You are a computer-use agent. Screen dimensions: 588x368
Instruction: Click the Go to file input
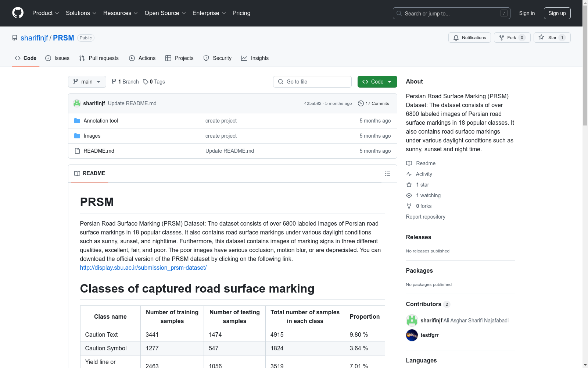pyautogui.click(x=312, y=82)
